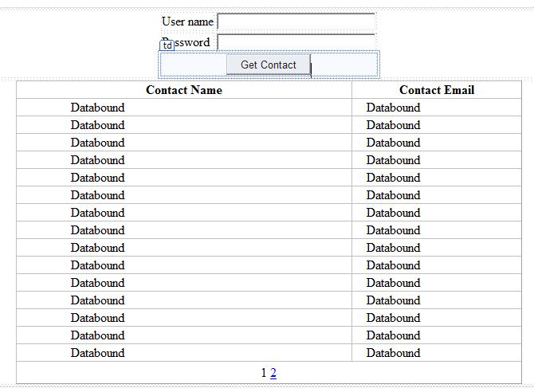Click second row Databound cell under Contact Email
This screenshot has width=534, height=392.
(x=393, y=125)
